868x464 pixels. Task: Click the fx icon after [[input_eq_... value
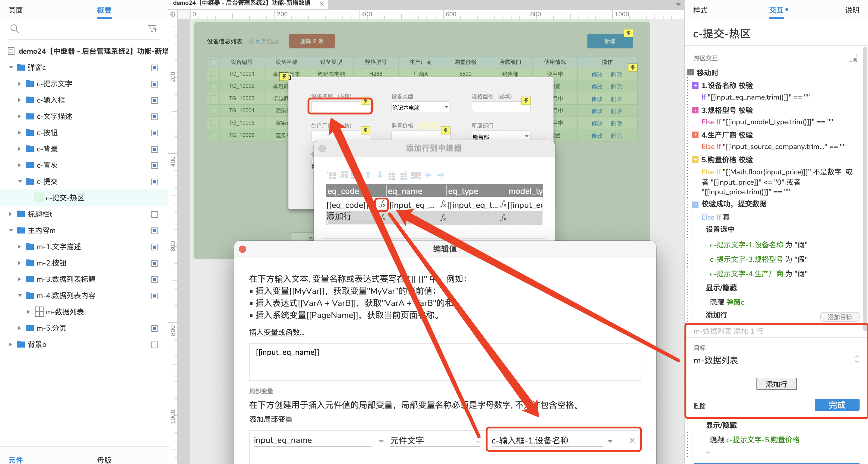[443, 204]
